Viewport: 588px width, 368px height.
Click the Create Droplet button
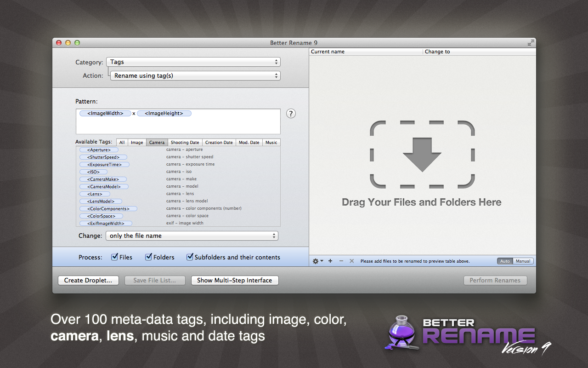point(88,280)
